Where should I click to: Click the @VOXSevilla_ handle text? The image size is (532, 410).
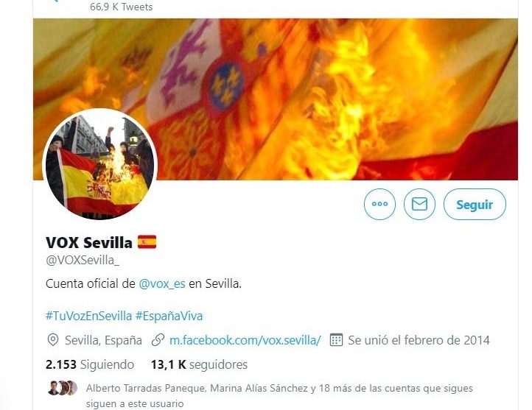click(83, 261)
